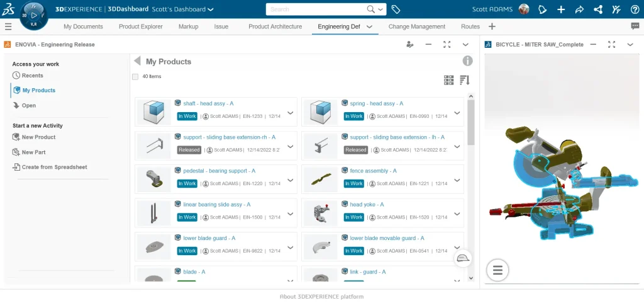Expand the shaft - head assy row chevron

(x=290, y=113)
